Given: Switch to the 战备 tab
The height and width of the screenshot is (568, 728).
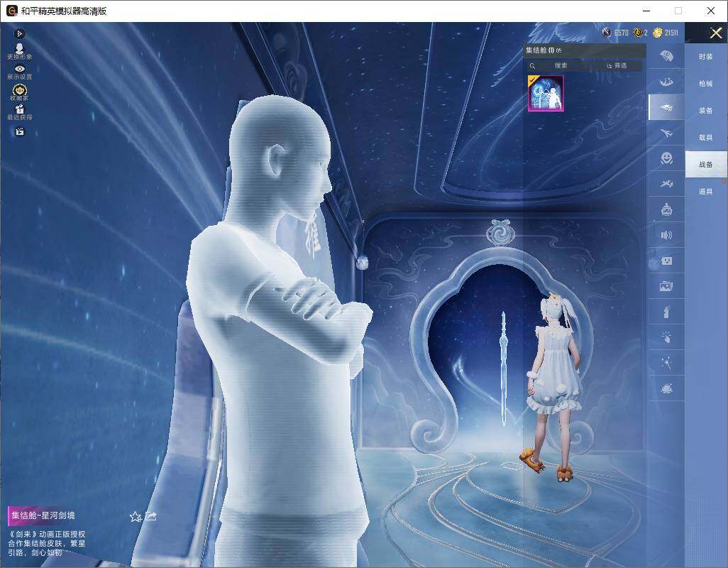Looking at the screenshot, I should [x=706, y=165].
